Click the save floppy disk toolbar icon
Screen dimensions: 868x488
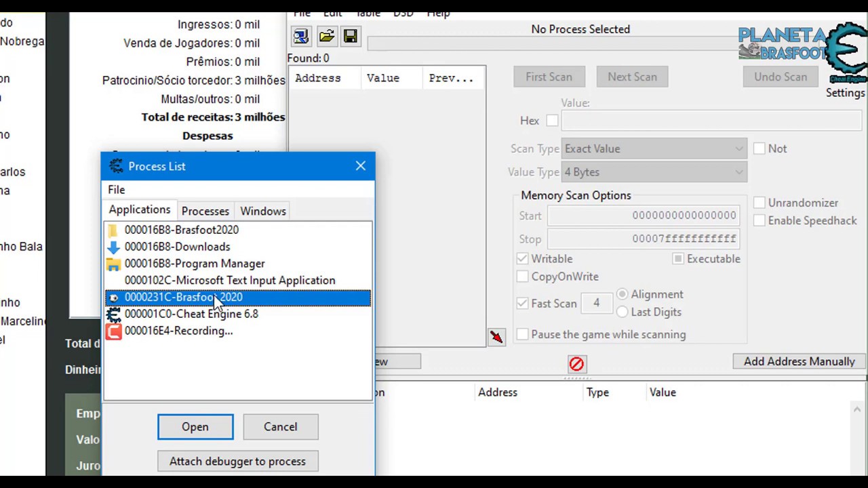click(351, 36)
